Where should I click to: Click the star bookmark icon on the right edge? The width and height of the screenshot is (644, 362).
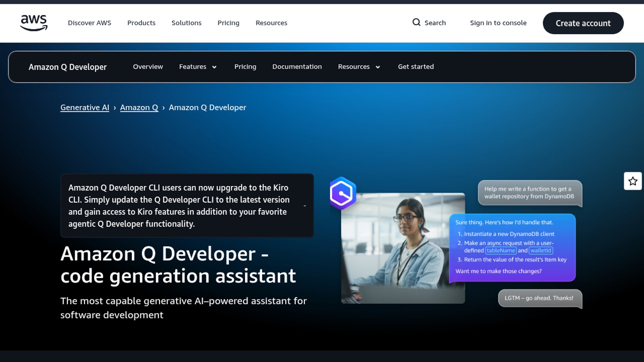click(633, 181)
